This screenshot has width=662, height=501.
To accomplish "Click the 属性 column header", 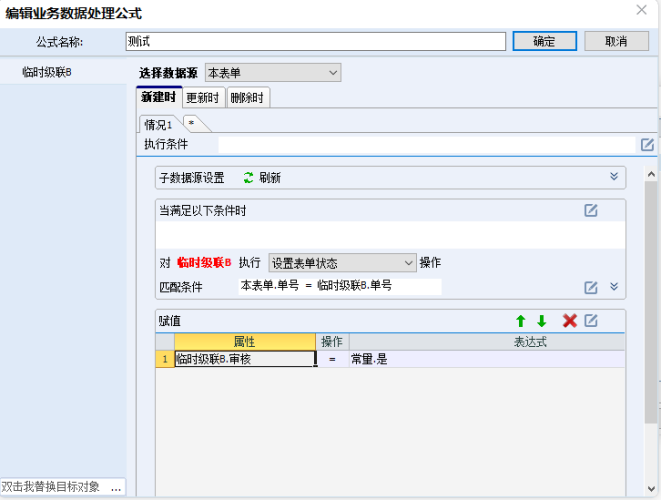I will (x=245, y=341).
